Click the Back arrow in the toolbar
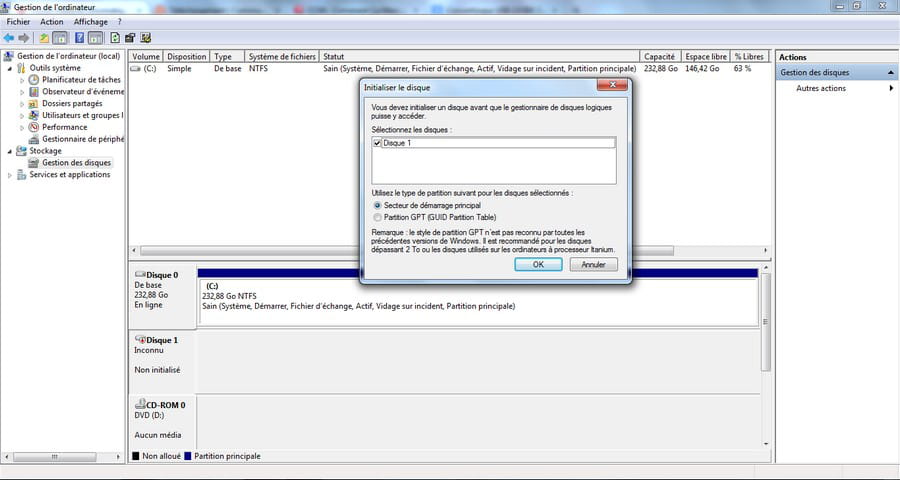Screen dimensions: 900x480 point(9,38)
